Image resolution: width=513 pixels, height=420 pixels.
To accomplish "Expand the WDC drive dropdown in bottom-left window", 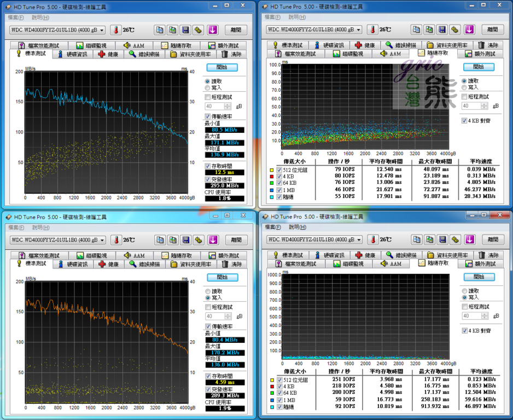I will pyautogui.click(x=102, y=240).
